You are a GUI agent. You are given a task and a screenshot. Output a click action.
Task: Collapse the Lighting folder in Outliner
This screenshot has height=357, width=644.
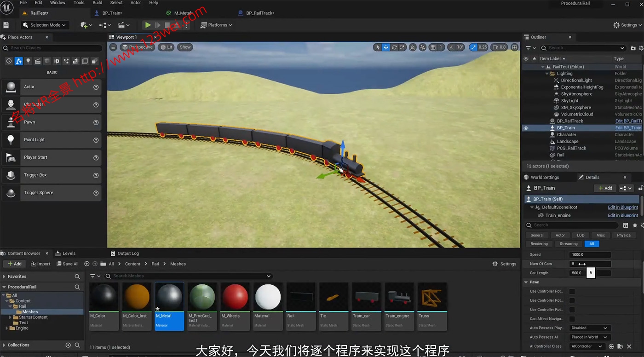tap(547, 74)
